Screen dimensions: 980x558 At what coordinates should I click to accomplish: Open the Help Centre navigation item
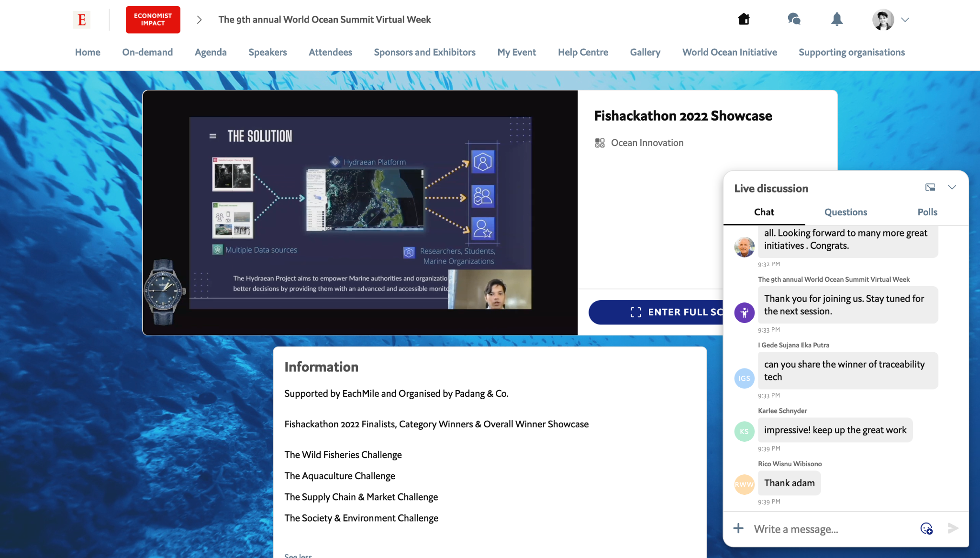(x=583, y=52)
